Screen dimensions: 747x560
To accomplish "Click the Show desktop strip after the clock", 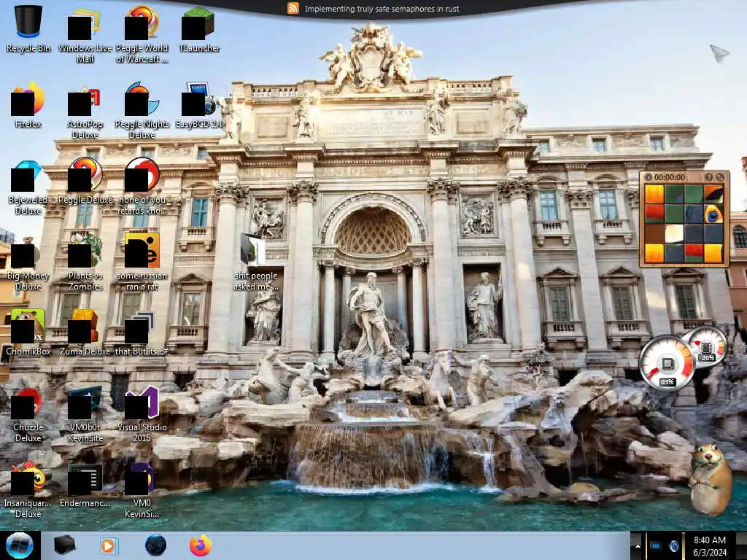I will pos(742,546).
